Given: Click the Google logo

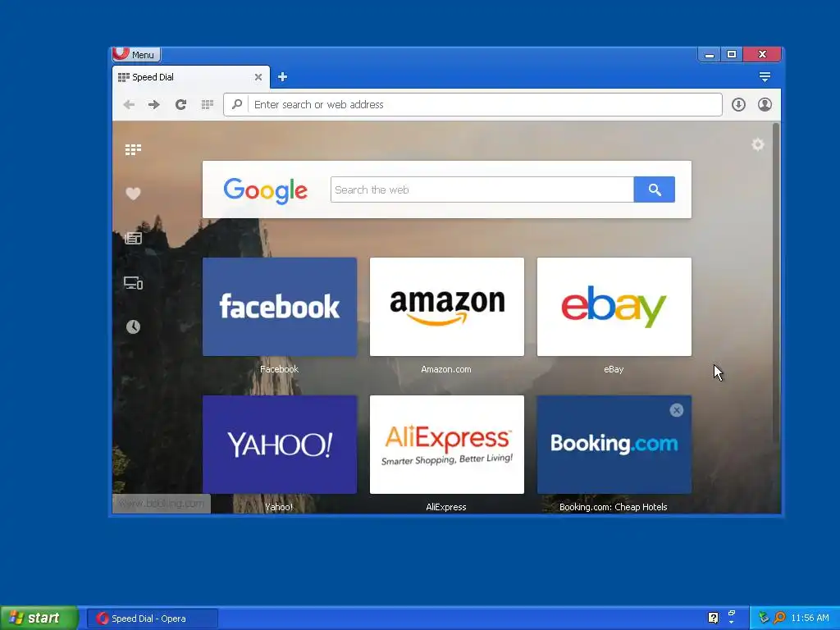Looking at the screenshot, I should point(265,190).
